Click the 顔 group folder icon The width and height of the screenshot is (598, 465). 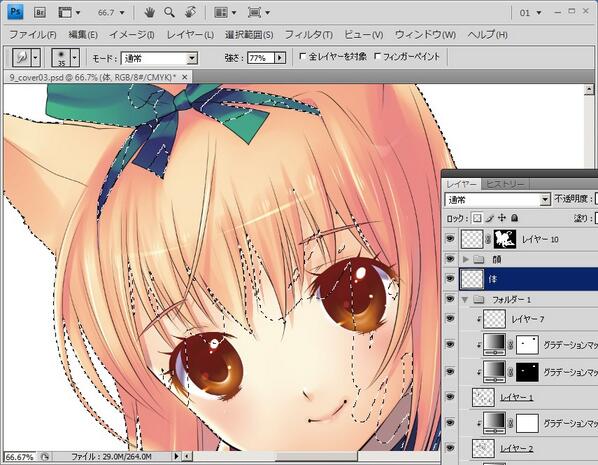point(479,260)
